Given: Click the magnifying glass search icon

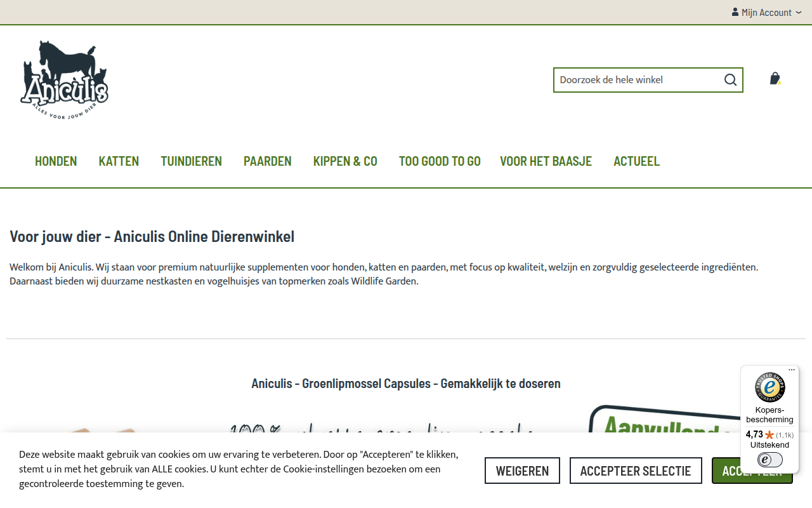Looking at the screenshot, I should 730,80.
